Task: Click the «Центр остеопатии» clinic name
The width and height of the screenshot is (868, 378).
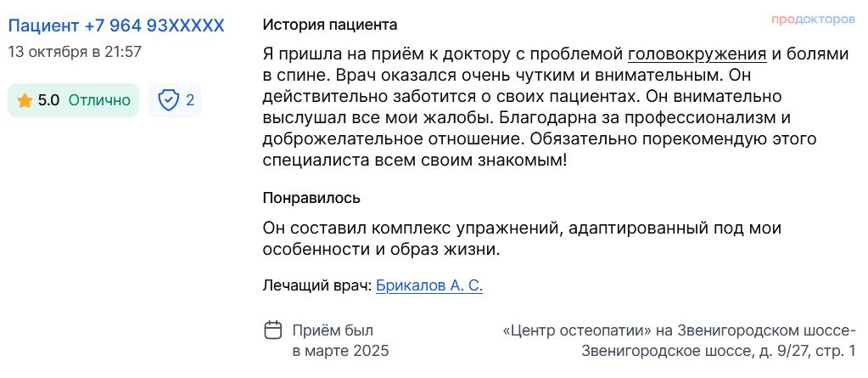Action: click(x=577, y=330)
